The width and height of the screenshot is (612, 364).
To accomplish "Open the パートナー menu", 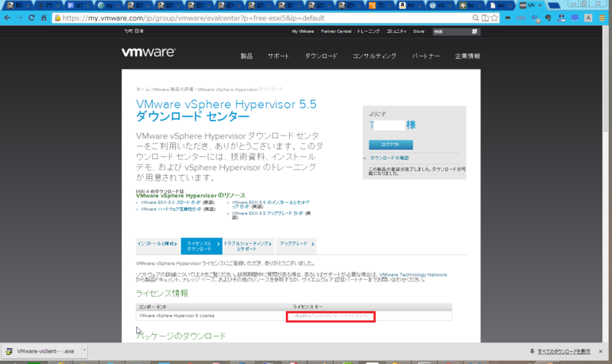I will (x=425, y=56).
